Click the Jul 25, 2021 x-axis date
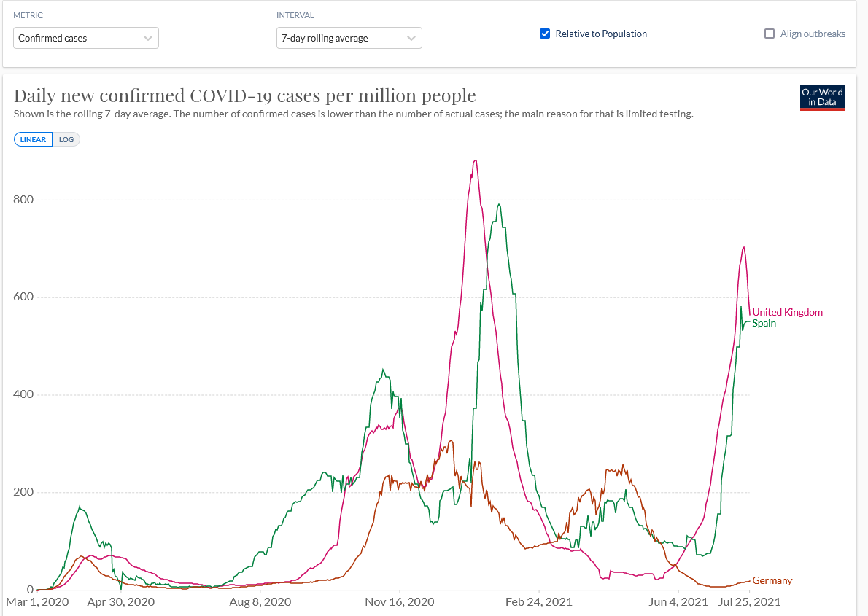This screenshot has width=868, height=616. click(x=750, y=602)
